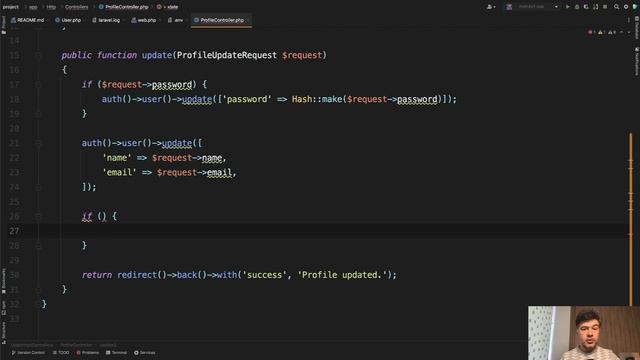
Task: Click the yellow warning indicator in editor
Action: coord(601,32)
